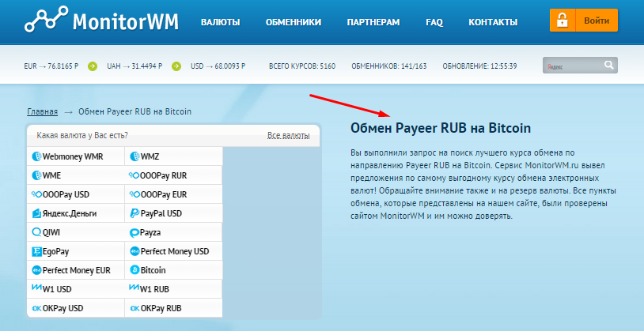The width and height of the screenshot is (644, 331).
Task: Click the Perfect Money EUR icon
Action: [x=37, y=270]
